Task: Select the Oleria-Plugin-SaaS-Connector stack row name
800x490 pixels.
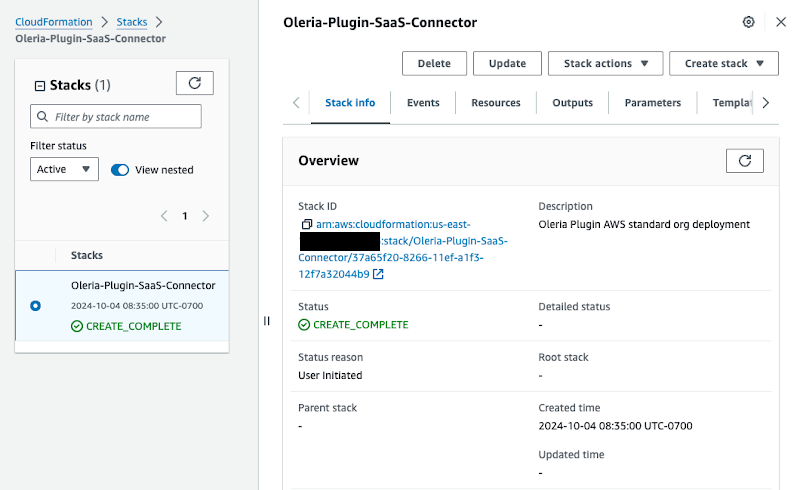Action: (x=143, y=285)
